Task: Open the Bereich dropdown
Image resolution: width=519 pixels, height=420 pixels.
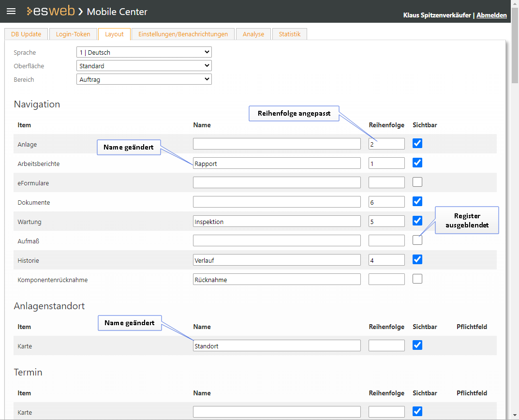Action: 144,79
